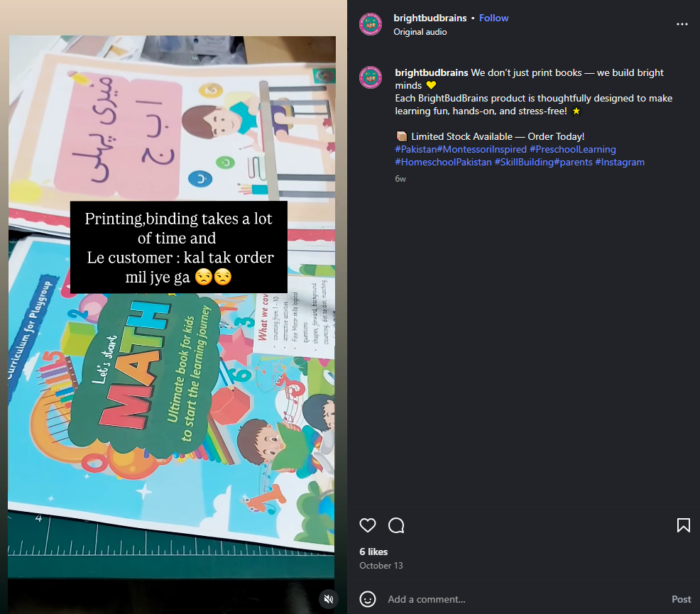Screen dimensions: 700x614
Task: Open the October 13 post date link
Action: click(x=381, y=565)
